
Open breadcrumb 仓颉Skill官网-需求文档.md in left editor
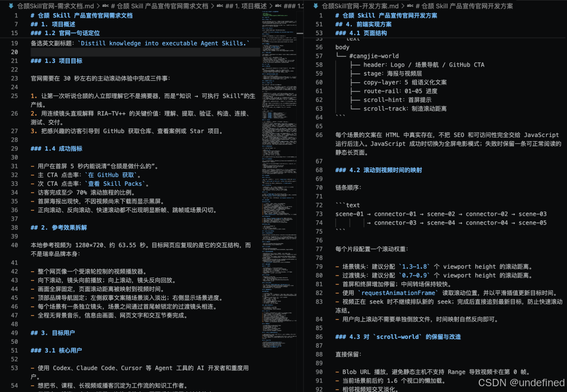pyautogui.click(x=55, y=6)
